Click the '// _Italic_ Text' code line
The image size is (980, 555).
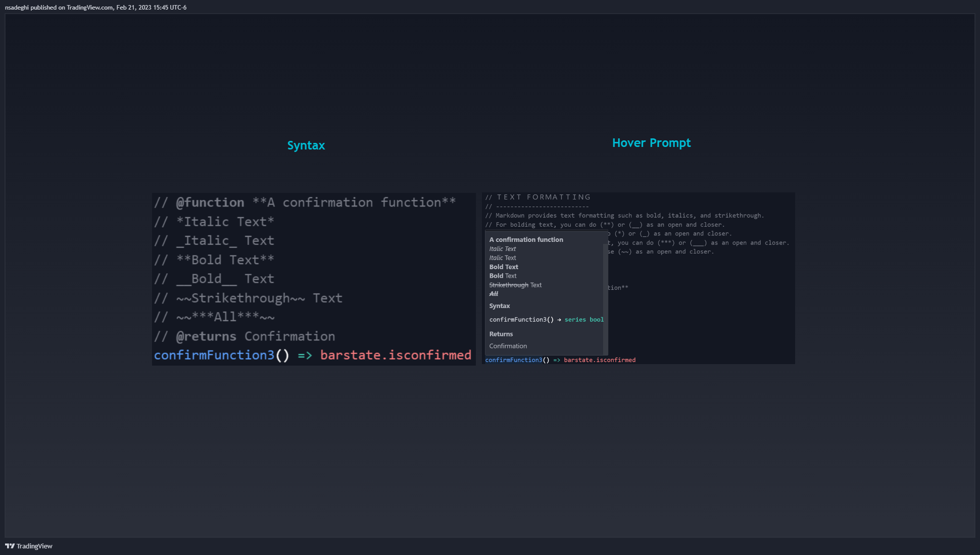click(x=214, y=241)
